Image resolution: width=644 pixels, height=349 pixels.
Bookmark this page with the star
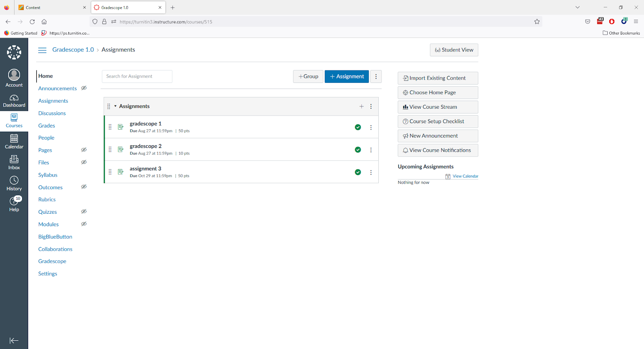point(537,22)
